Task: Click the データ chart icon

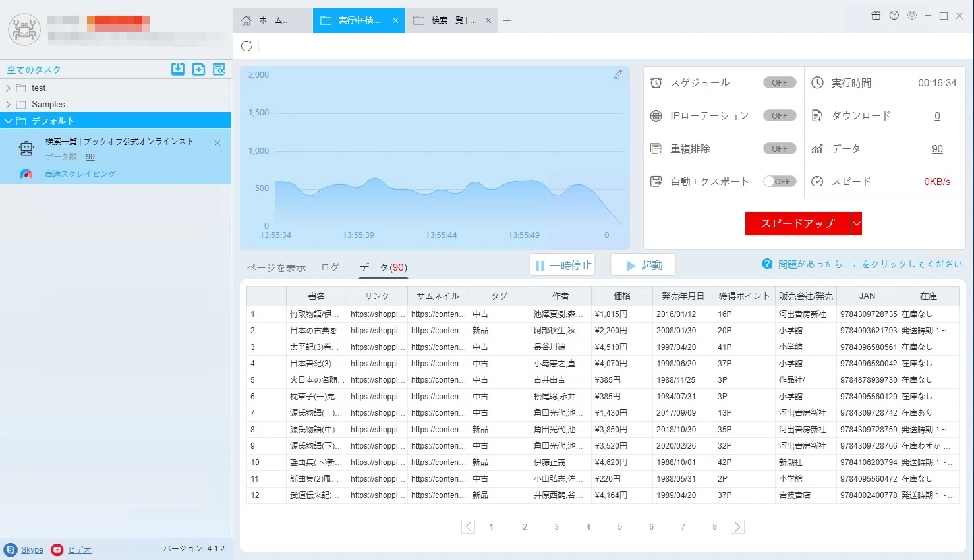Action: click(817, 149)
